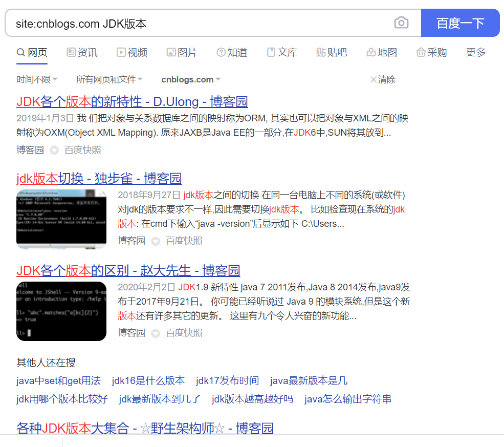This screenshot has width=504, height=447.
Task: Click related search jdk版本越高越好吗
Action: 252,399
